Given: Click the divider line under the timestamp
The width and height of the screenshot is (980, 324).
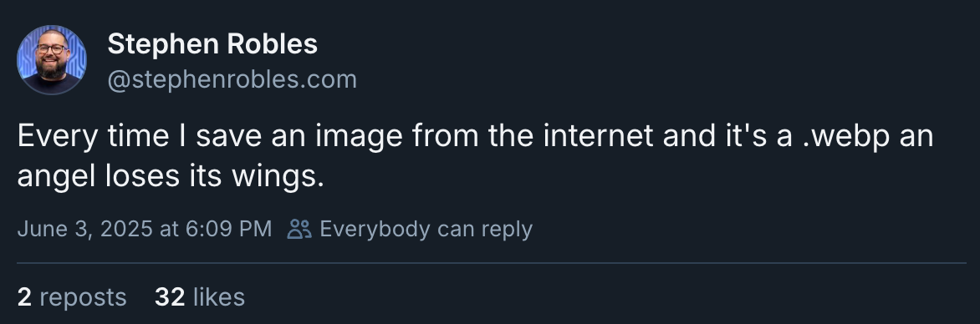Looking at the screenshot, I should pos(491,263).
